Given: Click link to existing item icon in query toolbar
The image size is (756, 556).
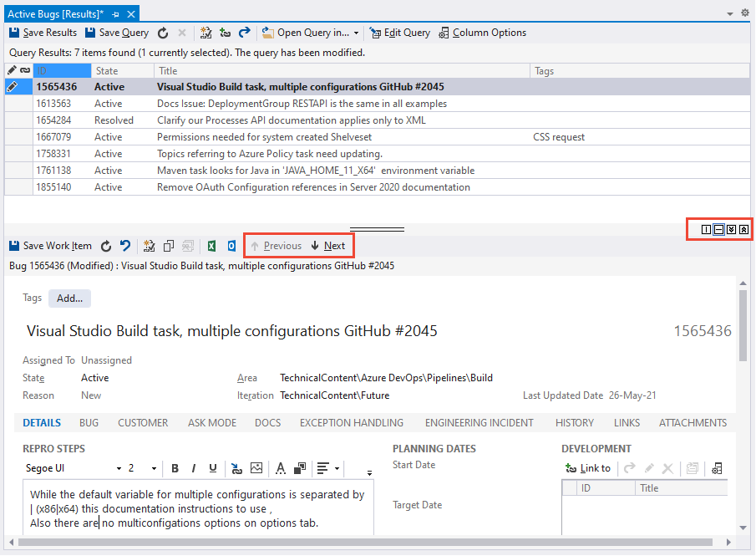Looking at the screenshot, I should coord(226,33).
